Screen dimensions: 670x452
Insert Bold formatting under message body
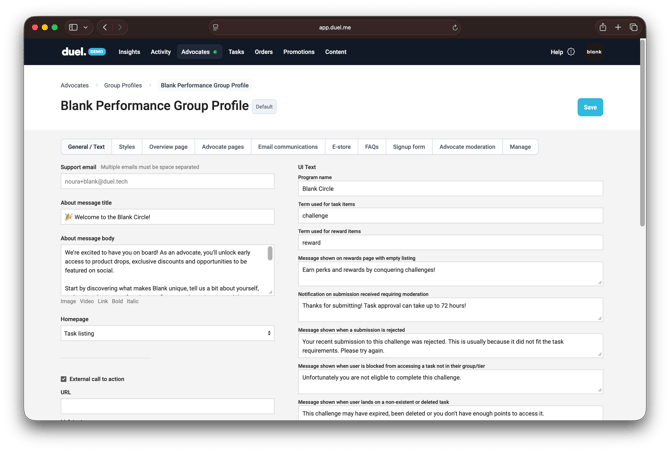(x=117, y=301)
